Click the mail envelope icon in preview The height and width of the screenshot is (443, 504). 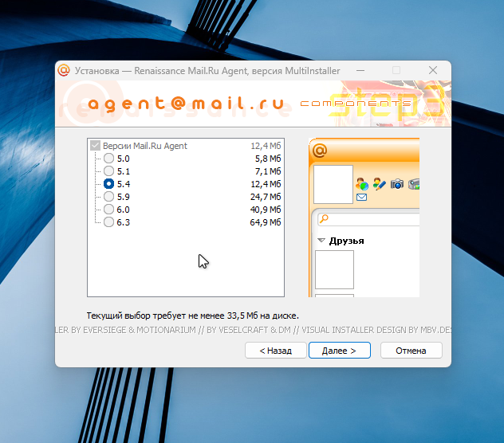(361, 198)
